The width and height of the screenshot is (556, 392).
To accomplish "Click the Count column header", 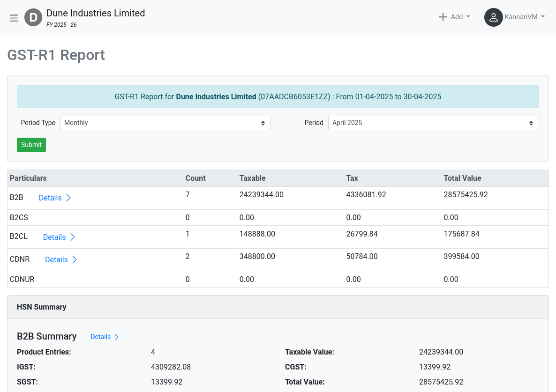I will 195,178.
